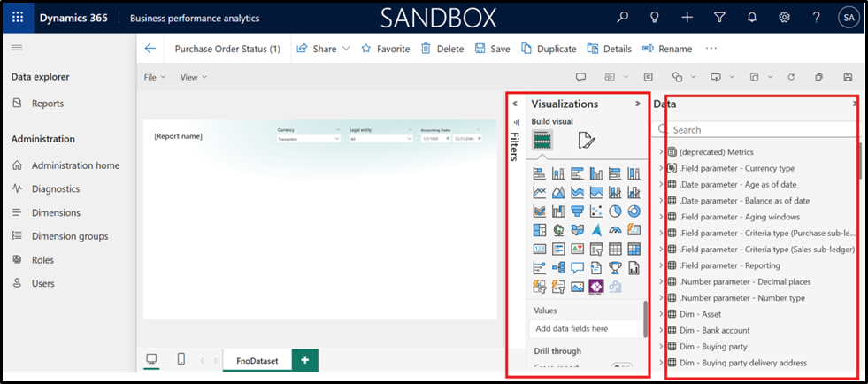Screen dimensions: 868x384
Task: Expand the (deprecated) Metrics table
Action: (661, 151)
